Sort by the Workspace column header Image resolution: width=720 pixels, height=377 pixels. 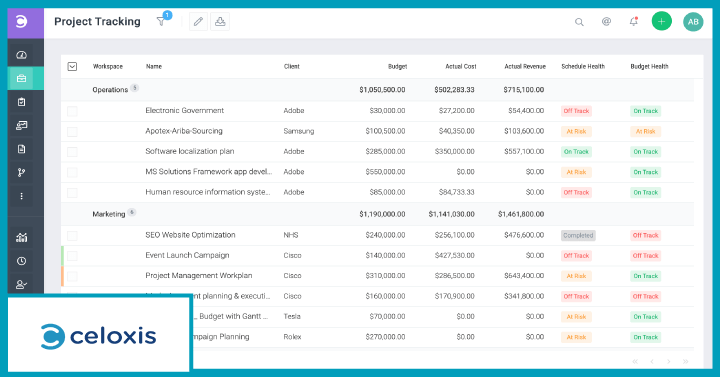point(107,67)
